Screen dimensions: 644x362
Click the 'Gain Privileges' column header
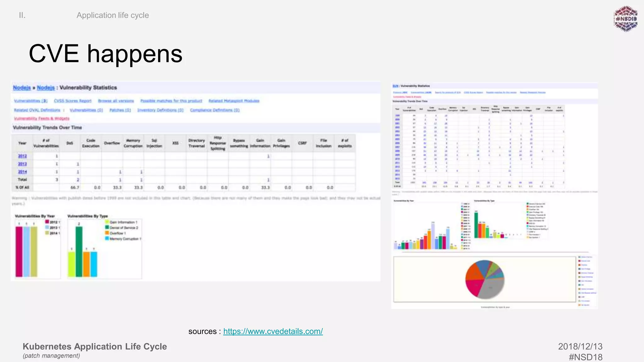pos(281,143)
